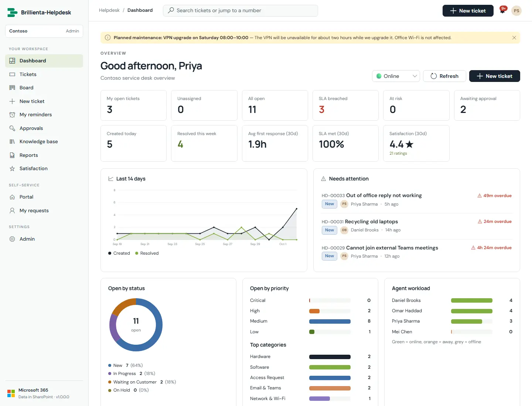Dismiss the planned maintenance banner
Viewport: 532px width, 406px height.
click(x=514, y=38)
